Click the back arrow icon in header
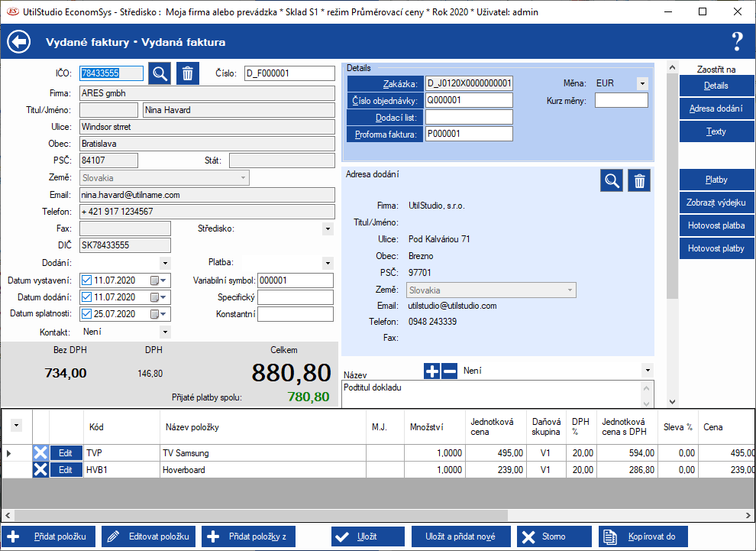This screenshot has height=551, width=756. 18,42
